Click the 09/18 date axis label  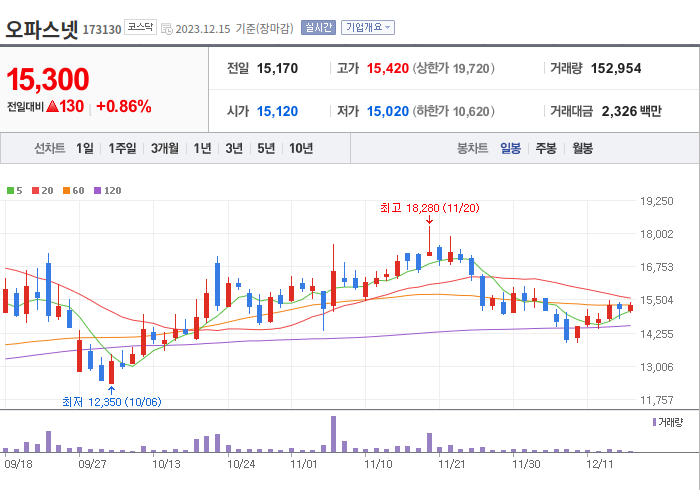click(x=18, y=464)
